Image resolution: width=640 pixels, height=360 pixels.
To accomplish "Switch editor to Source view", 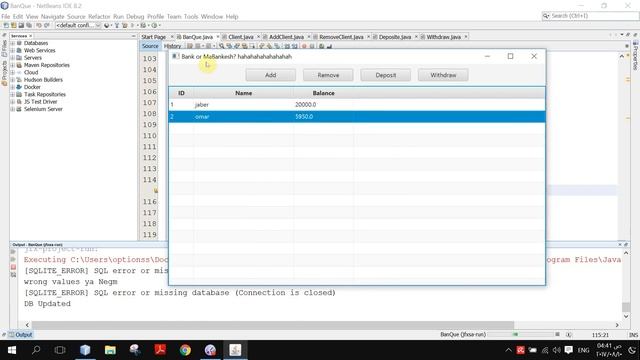I will 150,46.
